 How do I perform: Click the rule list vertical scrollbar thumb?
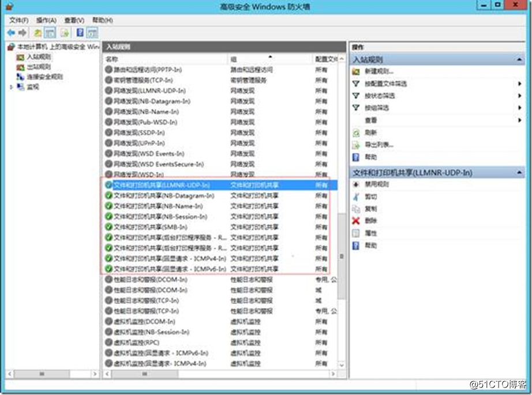342,257
